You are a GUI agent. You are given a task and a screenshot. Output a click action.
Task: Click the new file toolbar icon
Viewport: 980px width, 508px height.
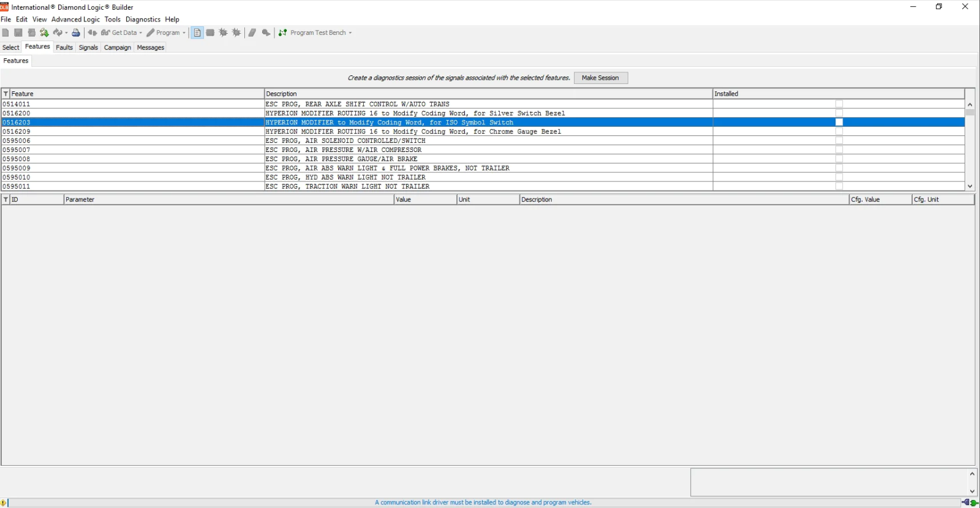coord(6,32)
